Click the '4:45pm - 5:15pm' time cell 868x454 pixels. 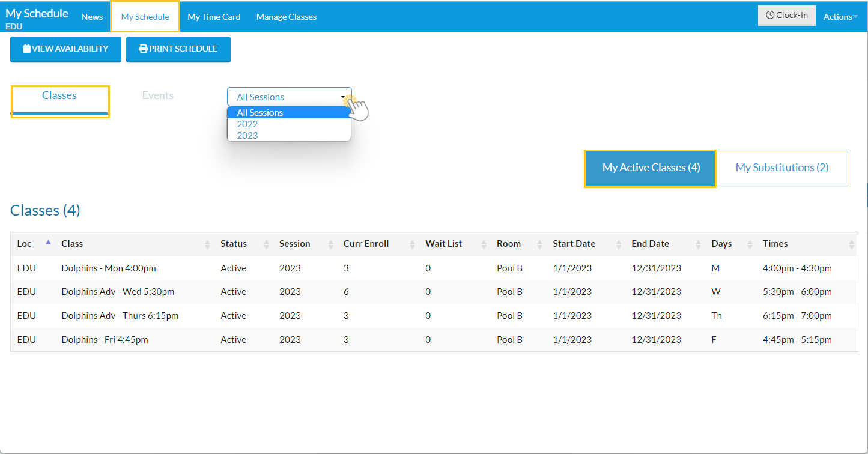tap(797, 340)
